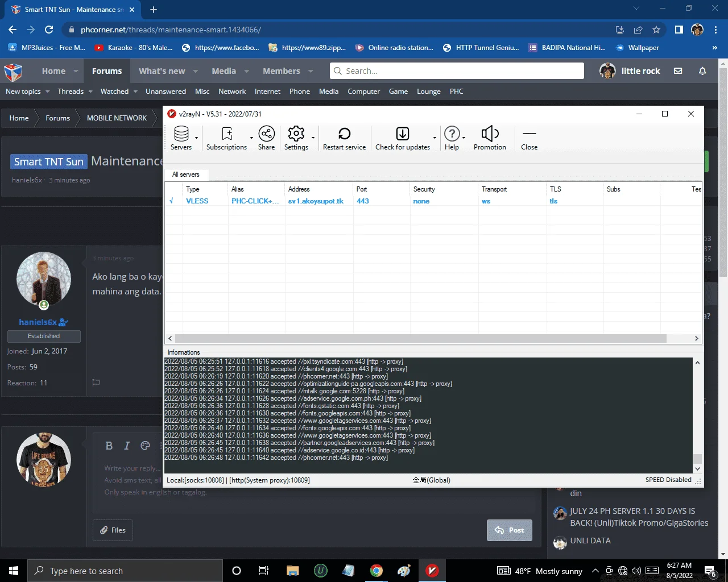Click the forum Search field
This screenshot has width=728, height=582.
(x=457, y=71)
